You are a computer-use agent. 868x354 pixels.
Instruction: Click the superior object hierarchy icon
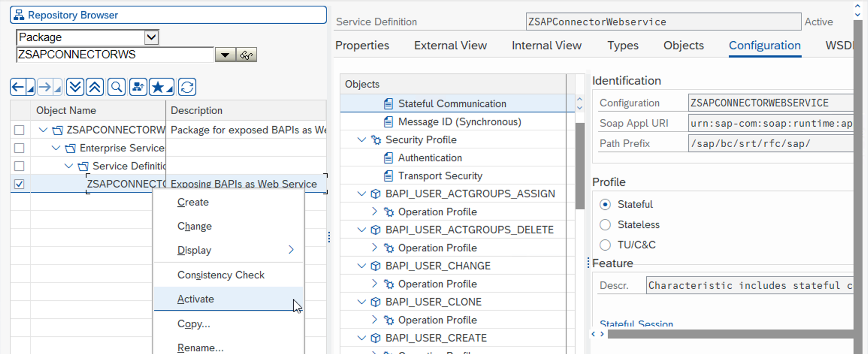[138, 87]
